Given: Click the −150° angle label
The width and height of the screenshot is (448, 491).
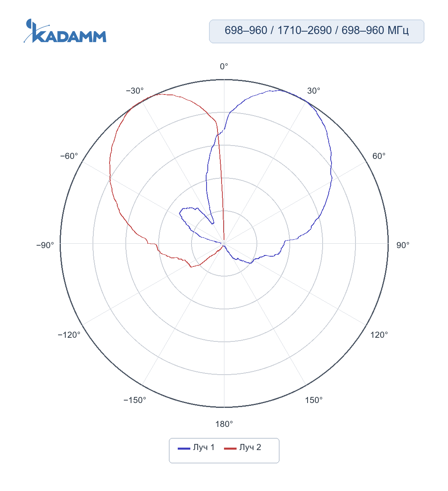Looking at the screenshot, I should pyautogui.click(x=135, y=400).
